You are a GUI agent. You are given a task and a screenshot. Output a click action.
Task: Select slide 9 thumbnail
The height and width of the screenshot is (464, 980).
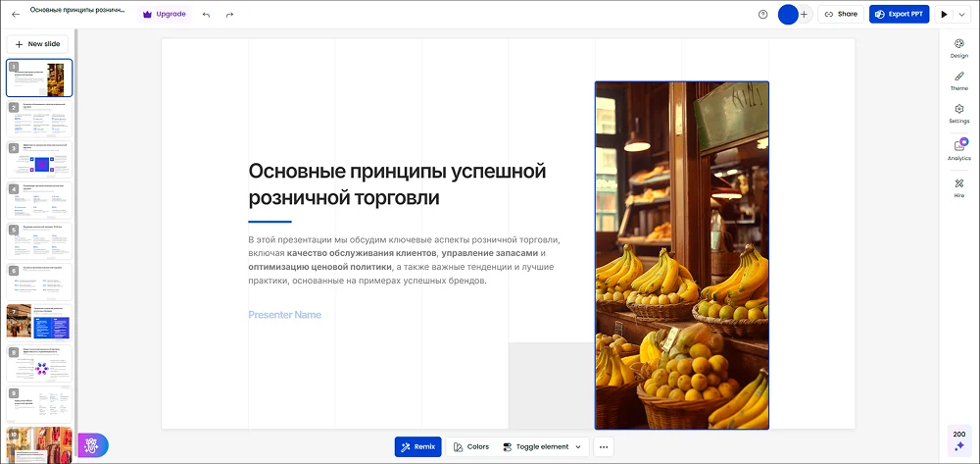39,404
